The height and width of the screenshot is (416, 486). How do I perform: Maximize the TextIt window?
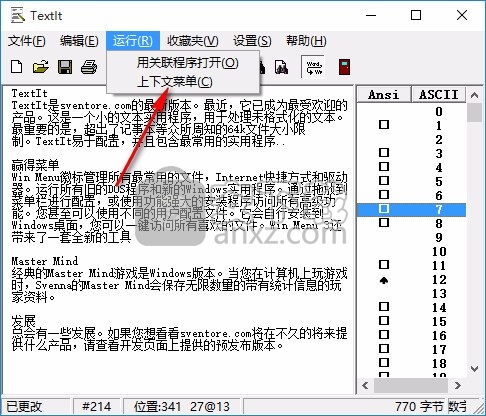[x=416, y=15]
